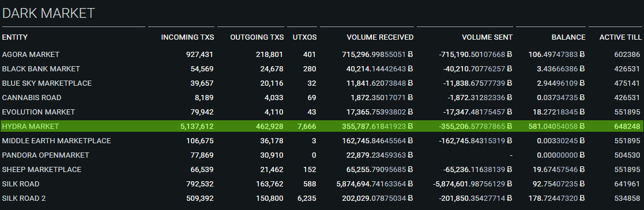Click Hydra Market UTXOs value 7,666
This screenshot has width=644, height=210.
tap(307, 127)
